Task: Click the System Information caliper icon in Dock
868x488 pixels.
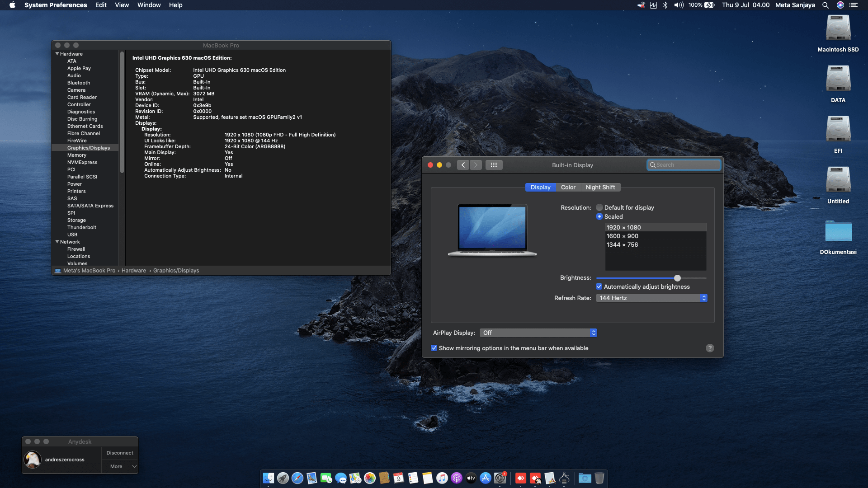Action: (564, 478)
